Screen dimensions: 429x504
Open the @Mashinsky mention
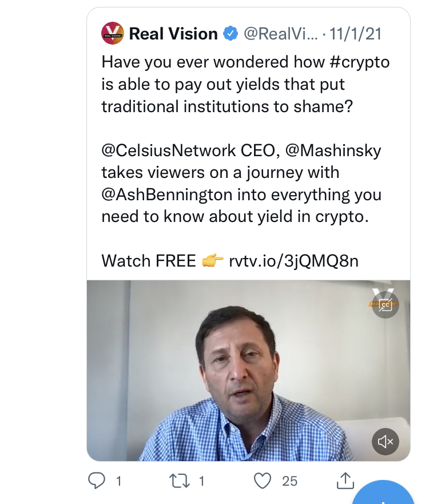pos(333,150)
